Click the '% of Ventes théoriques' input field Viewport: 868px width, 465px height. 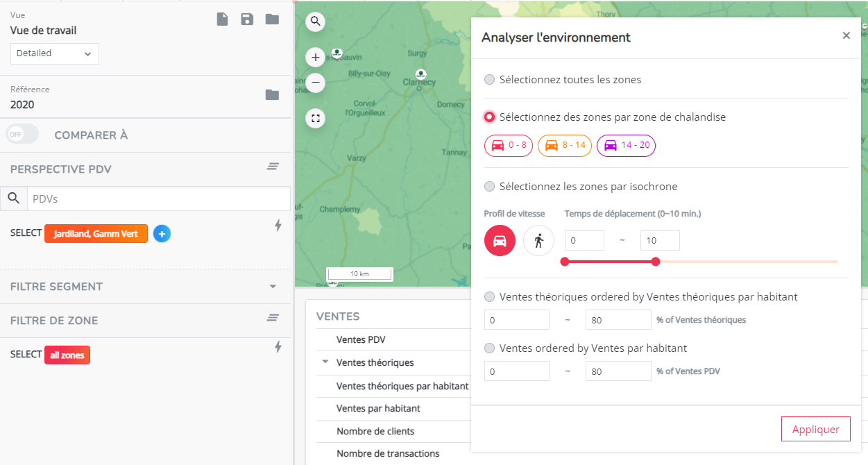(x=618, y=319)
